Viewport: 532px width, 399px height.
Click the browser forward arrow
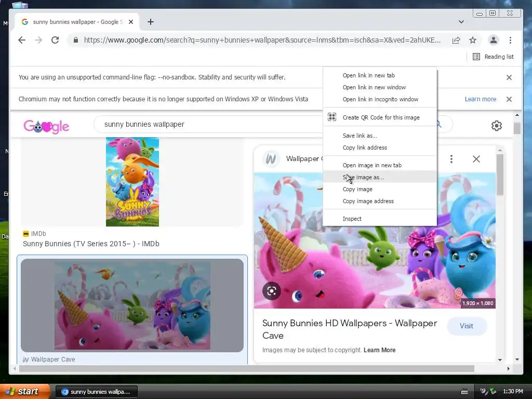[38, 40]
